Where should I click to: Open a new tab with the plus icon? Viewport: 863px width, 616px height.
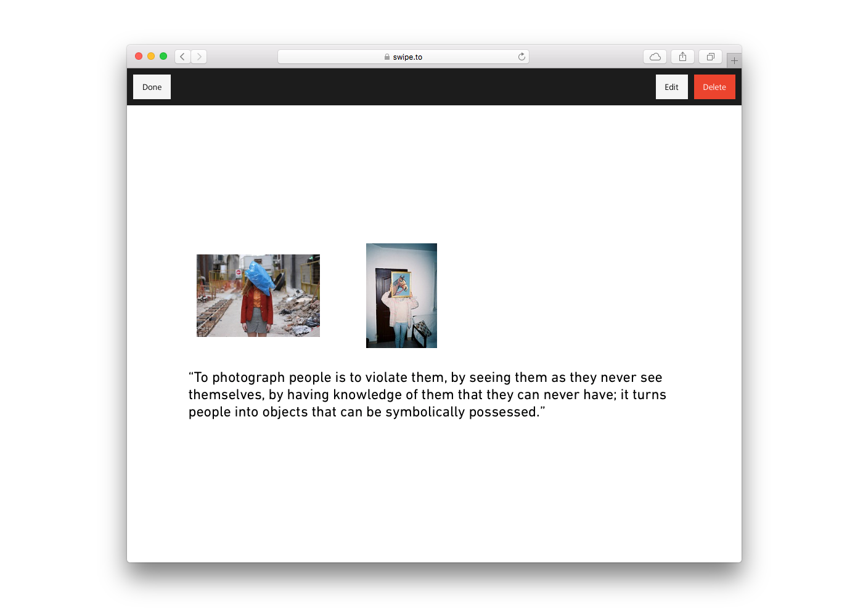pos(734,60)
